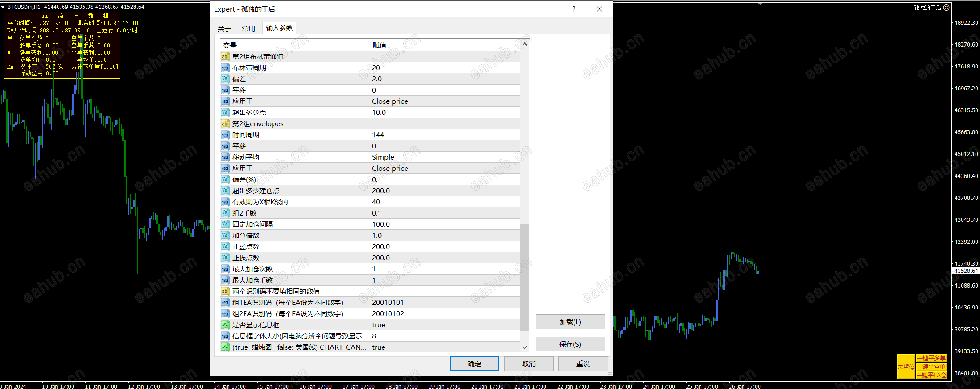Click the icon beside 止损点数
This screenshot has height=389, width=980.
(225, 258)
